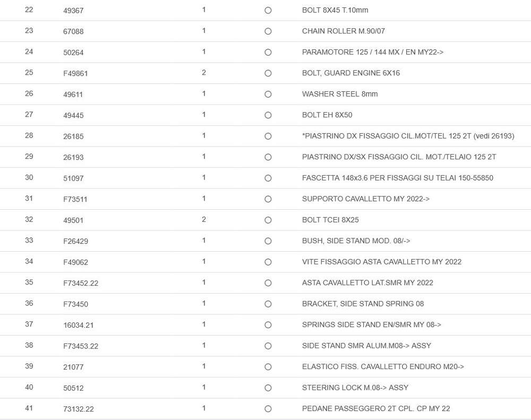The image size is (531, 420).
Task: Toggle the circle for WASHER STEEL 8mm
Action: pyautogui.click(x=268, y=95)
